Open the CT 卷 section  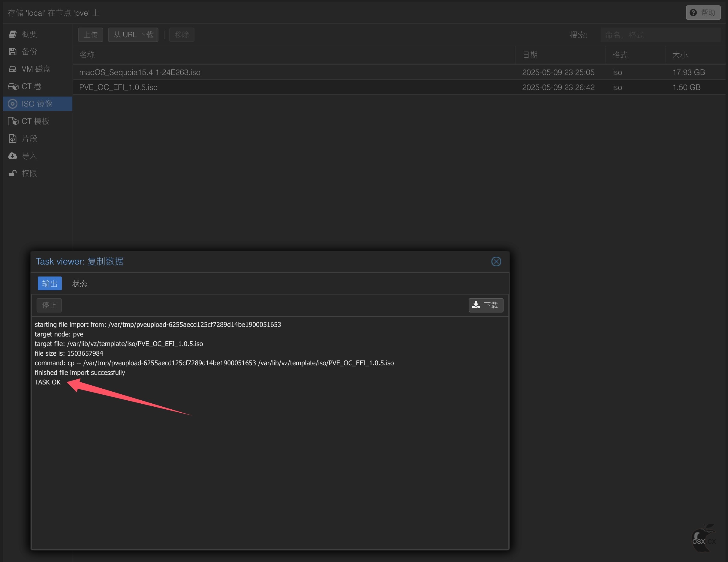point(37,86)
